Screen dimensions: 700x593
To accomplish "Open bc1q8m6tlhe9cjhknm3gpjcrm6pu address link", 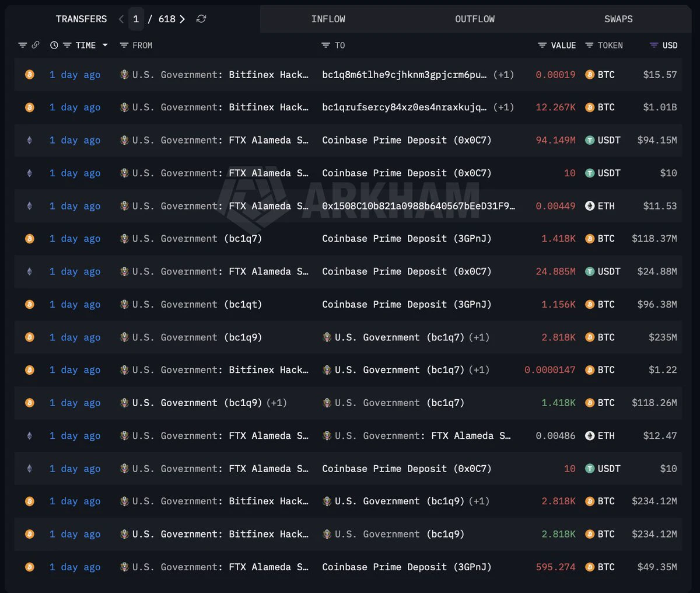I will (404, 75).
